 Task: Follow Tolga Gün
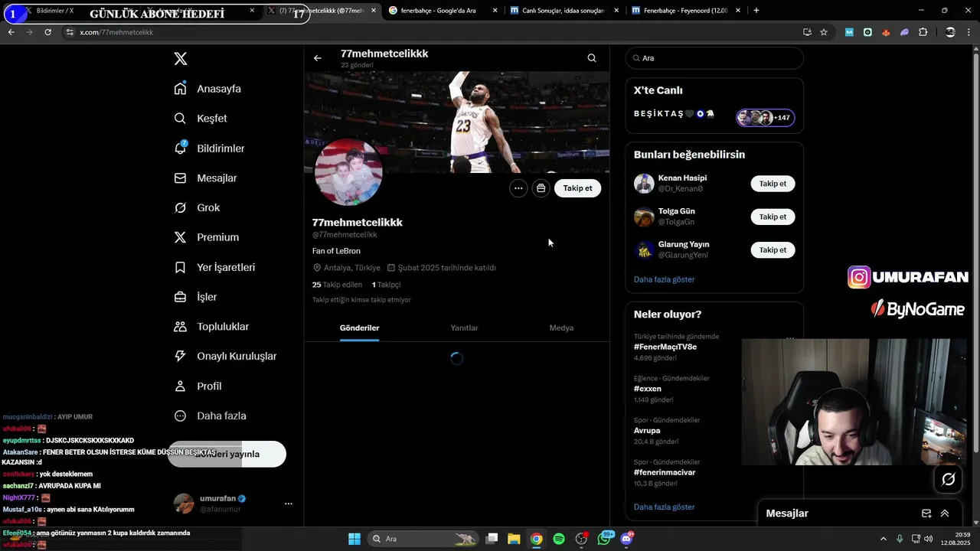773,217
